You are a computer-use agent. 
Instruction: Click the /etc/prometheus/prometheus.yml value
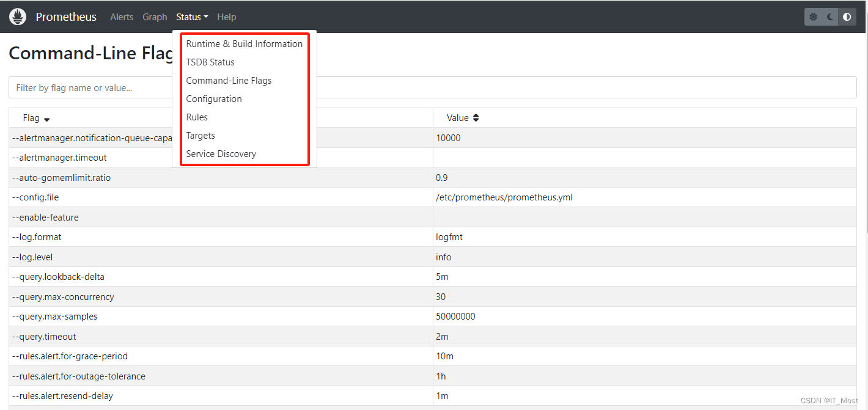click(504, 197)
